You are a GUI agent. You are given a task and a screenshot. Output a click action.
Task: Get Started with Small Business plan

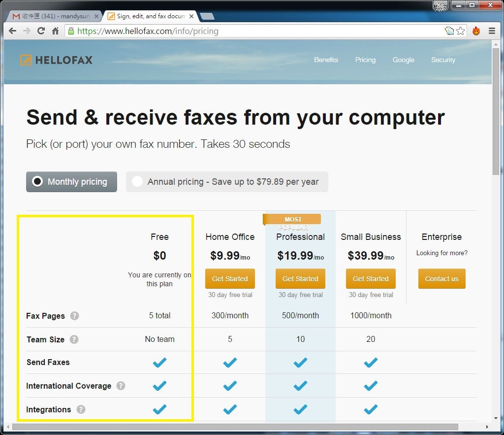pyautogui.click(x=371, y=279)
